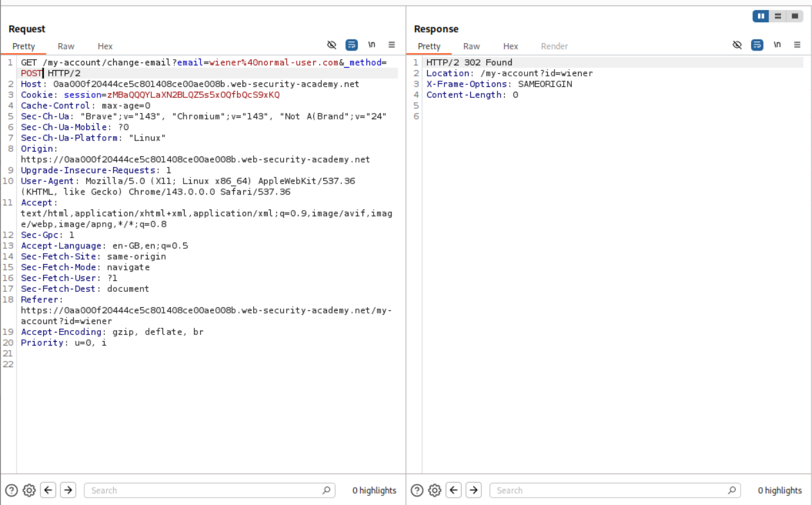The image size is (812, 505).
Task: Toggle show newlines (\n) in Request panel
Action: (x=372, y=45)
